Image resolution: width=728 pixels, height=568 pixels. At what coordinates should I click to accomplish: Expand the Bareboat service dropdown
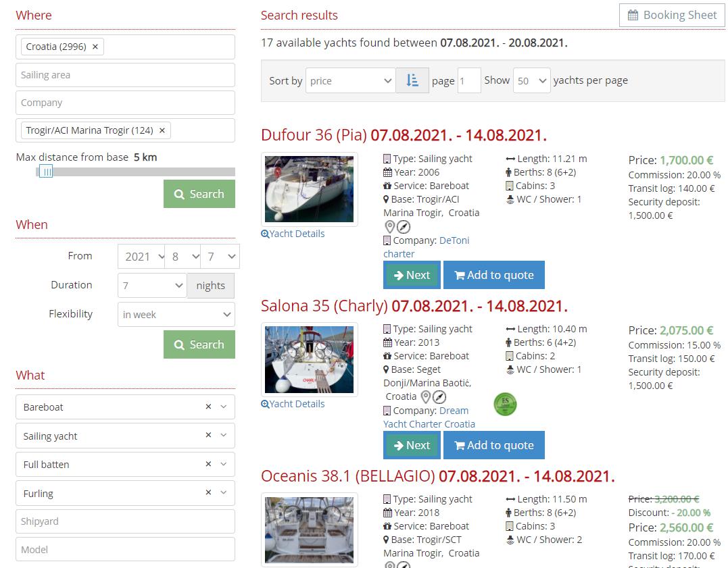[x=224, y=407]
